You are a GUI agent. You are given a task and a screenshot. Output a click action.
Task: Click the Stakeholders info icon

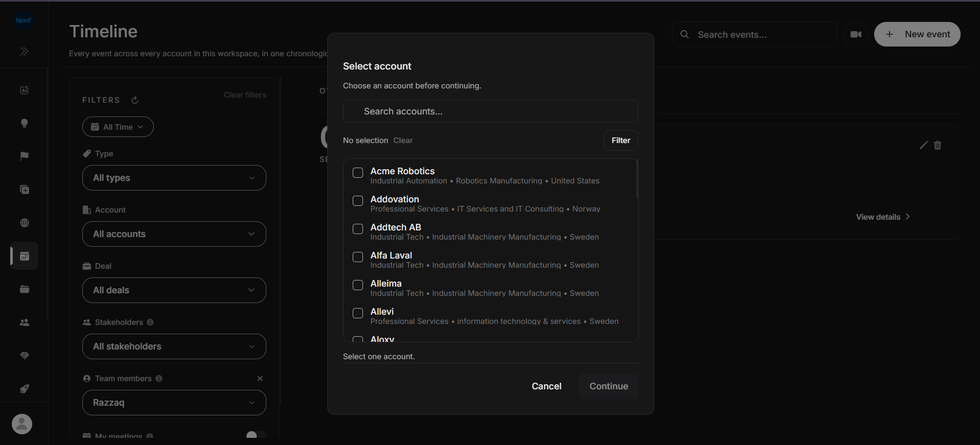click(x=150, y=322)
